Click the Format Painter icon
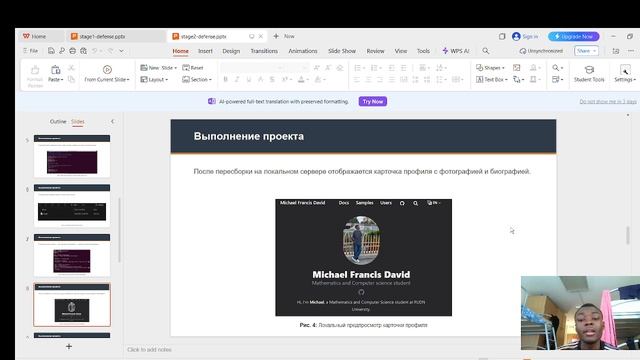The image size is (640, 360). point(35,70)
